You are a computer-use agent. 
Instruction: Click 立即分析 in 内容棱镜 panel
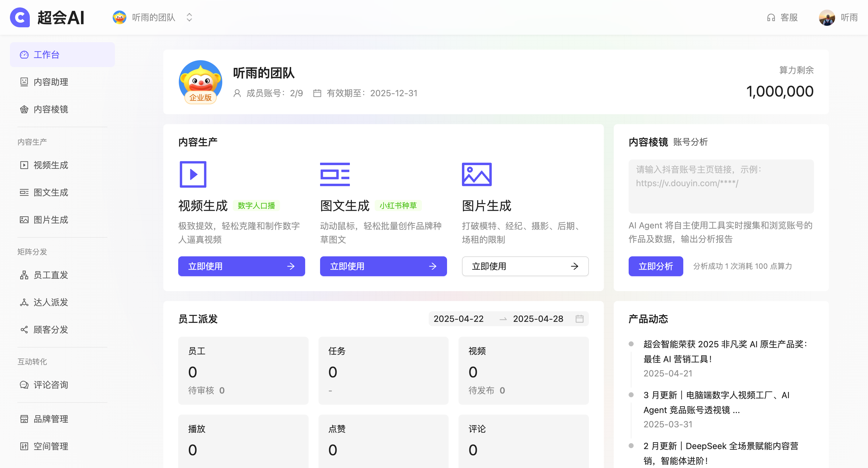tap(655, 266)
